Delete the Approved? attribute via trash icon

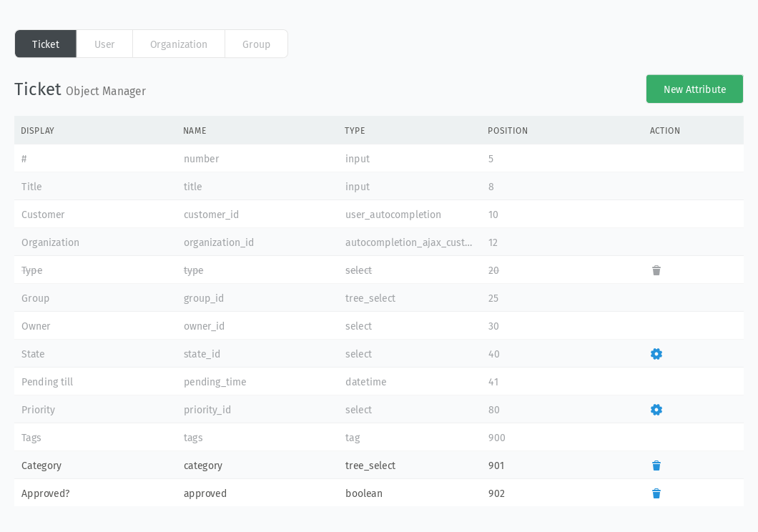(656, 493)
